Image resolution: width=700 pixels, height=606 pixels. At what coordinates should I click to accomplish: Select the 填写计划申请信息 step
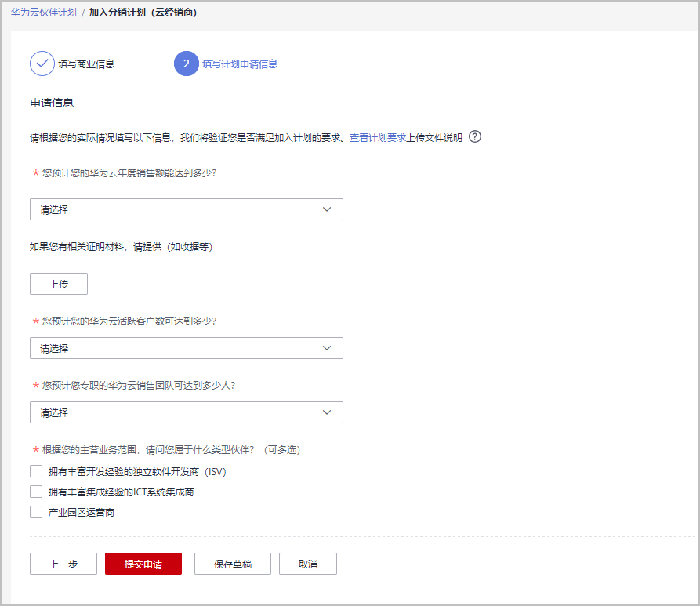point(240,64)
